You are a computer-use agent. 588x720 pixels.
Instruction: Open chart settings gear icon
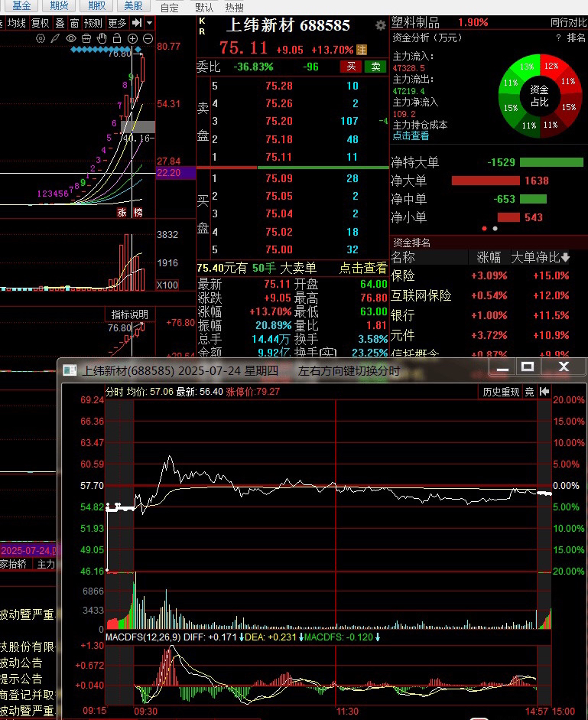tap(41, 38)
